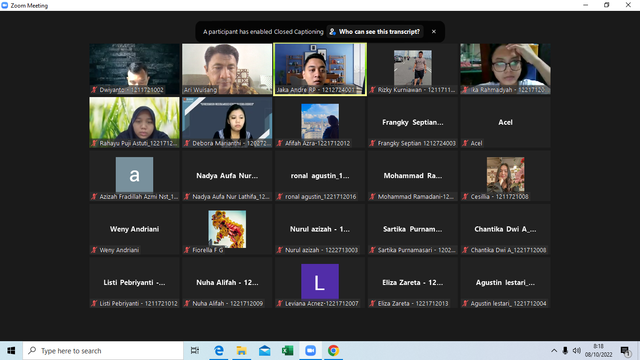Restore down the Zoom Meeting window
The height and width of the screenshot is (360, 640).
coord(607,5)
